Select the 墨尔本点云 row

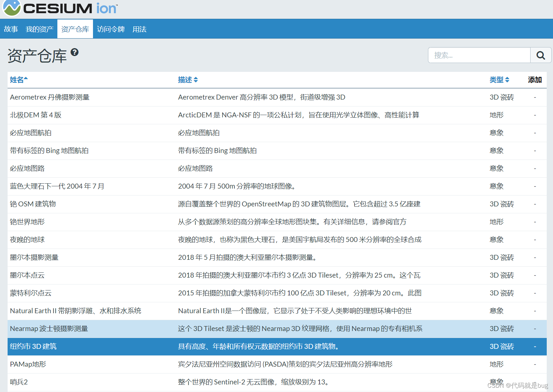coord(277,275)
